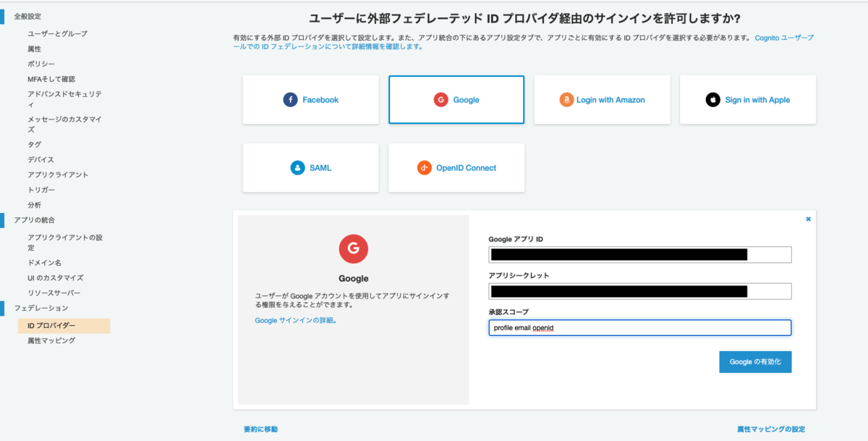Click the Google の有効化 button
Viewport: 868px width, 441px height.
(x=755, y=362)
